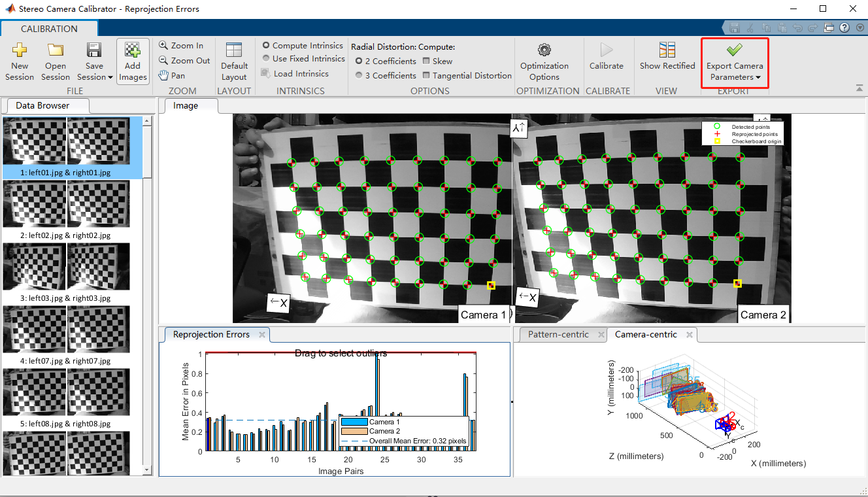
Task: Switch to Reprojection Errors tab
Action: click(x=211, y=334)
